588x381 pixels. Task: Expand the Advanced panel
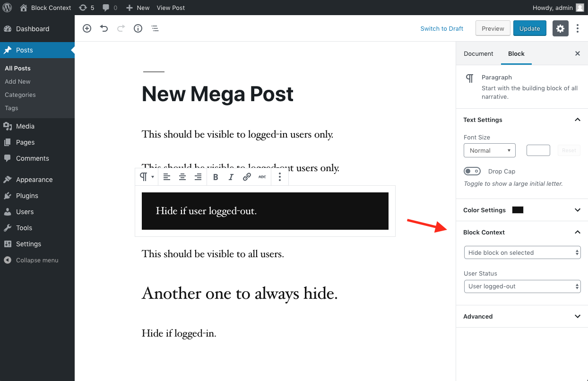click(521, 316)
